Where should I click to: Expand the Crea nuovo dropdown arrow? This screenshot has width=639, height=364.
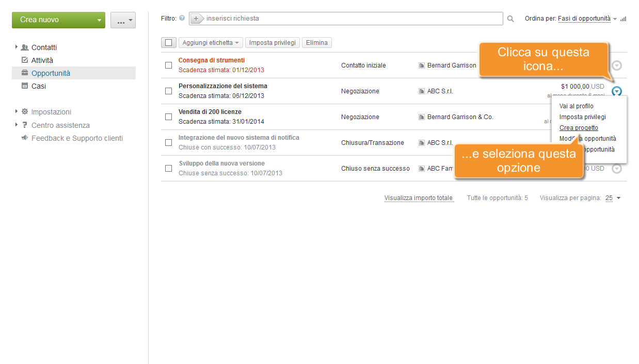[99, 20]
